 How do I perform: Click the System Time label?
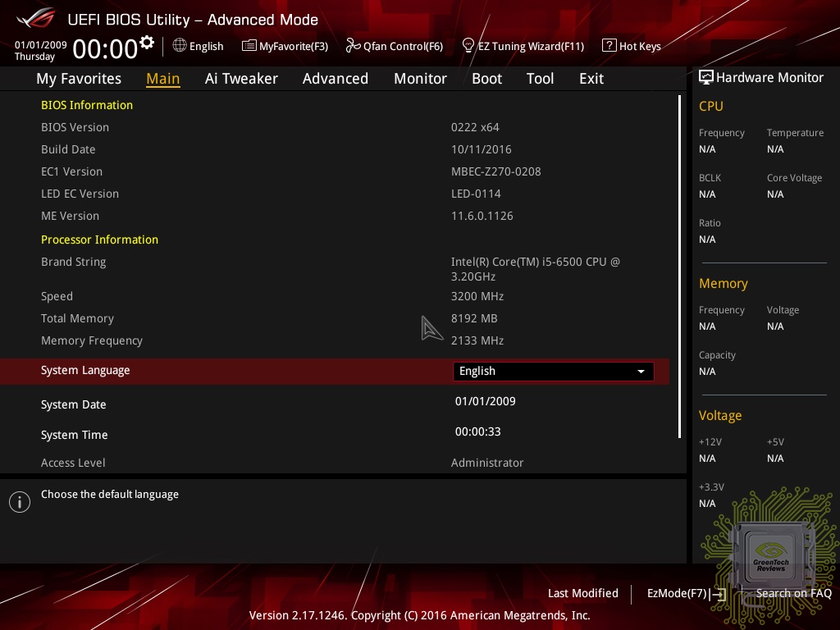(x=75, y=435)
